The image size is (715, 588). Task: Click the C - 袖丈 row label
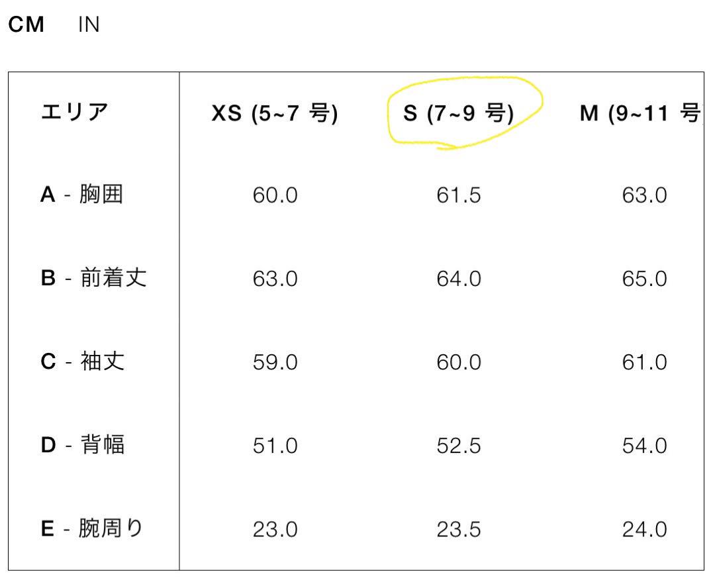pos(83,362)
